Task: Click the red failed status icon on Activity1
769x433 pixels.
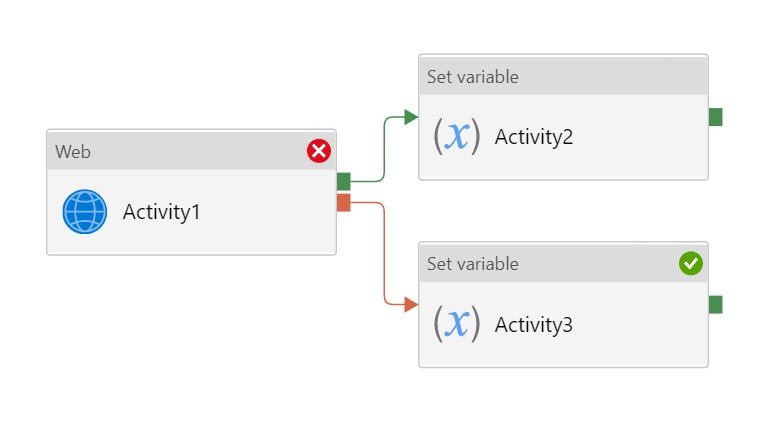Action: (319, 151)
